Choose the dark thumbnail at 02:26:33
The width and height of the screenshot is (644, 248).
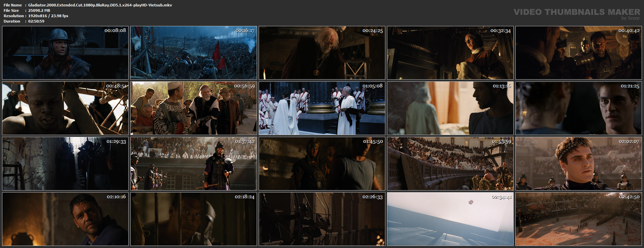(322, 219)
